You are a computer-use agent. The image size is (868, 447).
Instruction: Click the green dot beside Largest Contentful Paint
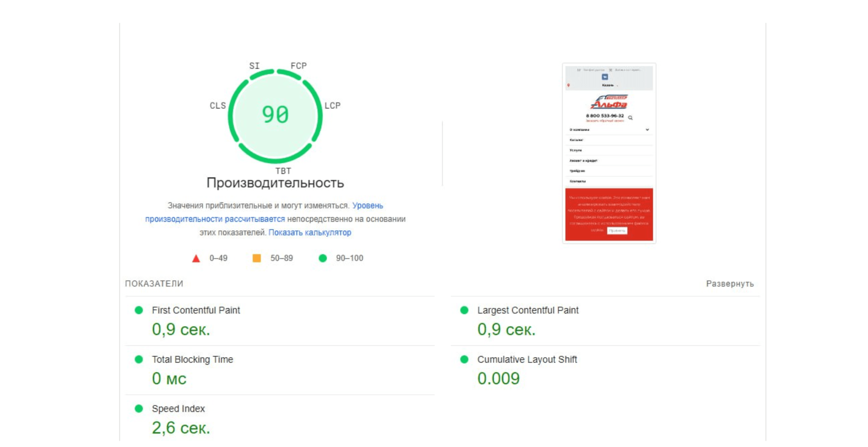click(464, 310)
